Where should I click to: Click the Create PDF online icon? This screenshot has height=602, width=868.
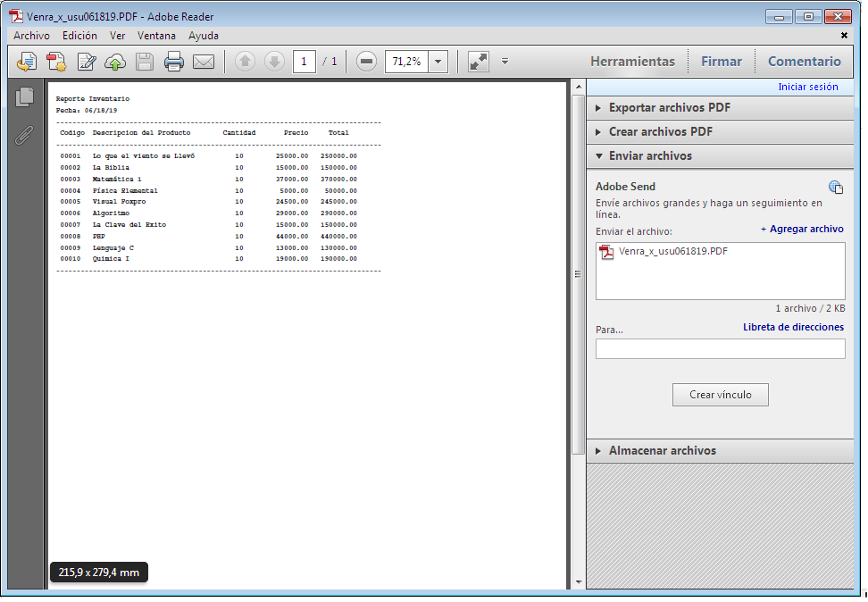click(x=56, y=62)
